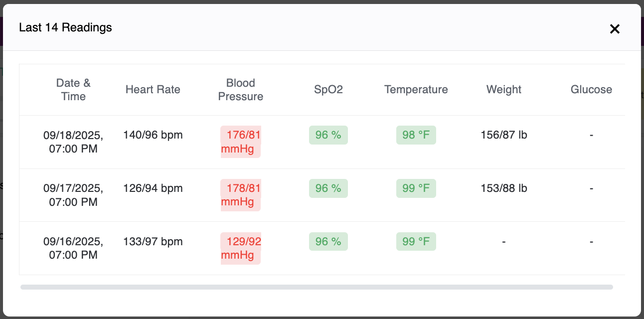Click the Last 14 Readings title

(x=65, y=27)
